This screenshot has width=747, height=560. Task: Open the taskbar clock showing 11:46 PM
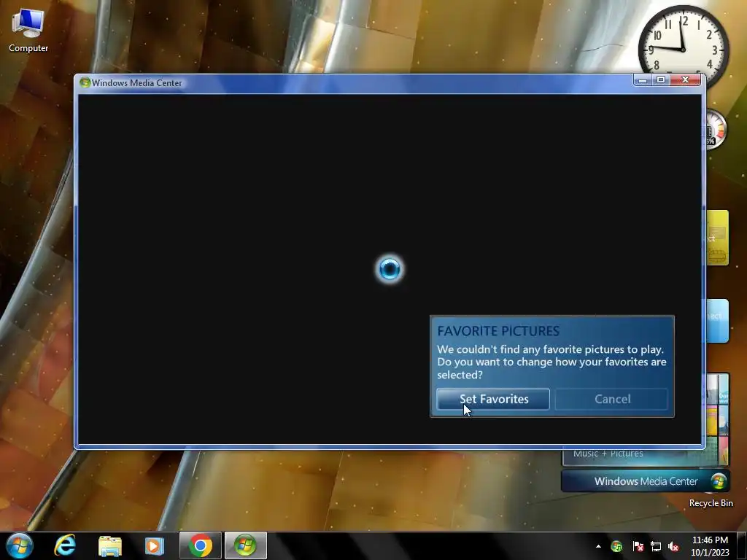click(x=710, y=546)
